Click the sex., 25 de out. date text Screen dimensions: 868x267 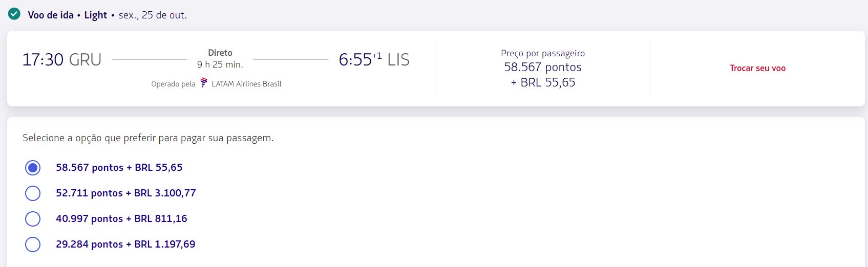153,15
